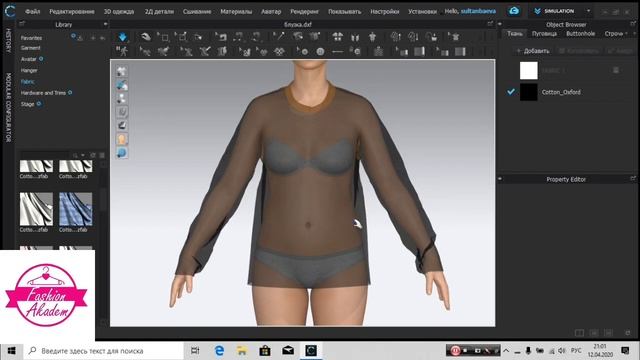Screen dimensions: 640x360
Task: Collapse the Library panel with the header arrow
Action: click(105, 24)
